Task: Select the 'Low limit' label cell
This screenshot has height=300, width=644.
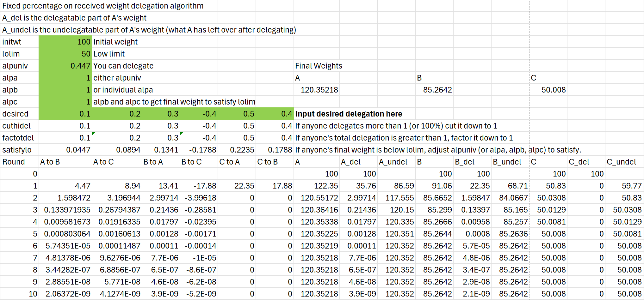Action: pyautogui.click(x=109, y=54)
